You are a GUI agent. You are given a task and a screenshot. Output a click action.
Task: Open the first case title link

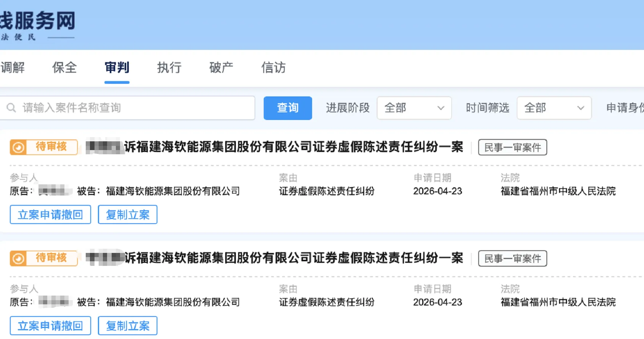(x=274, y=147)
